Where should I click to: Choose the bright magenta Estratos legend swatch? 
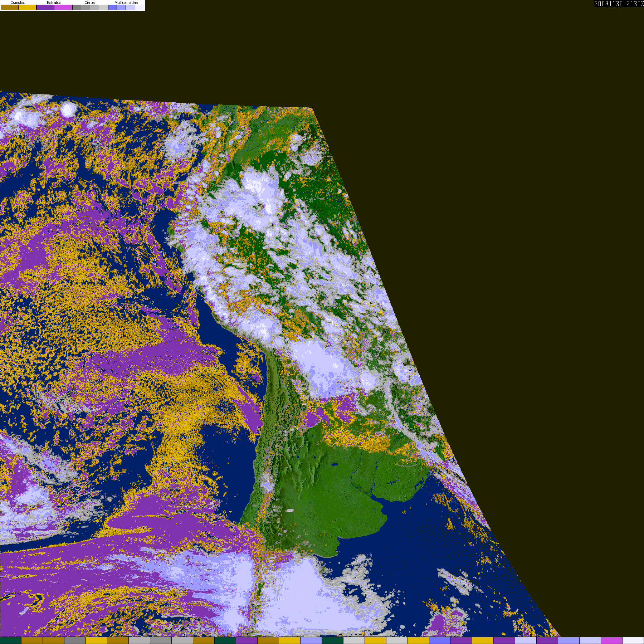tap(63, 7)
